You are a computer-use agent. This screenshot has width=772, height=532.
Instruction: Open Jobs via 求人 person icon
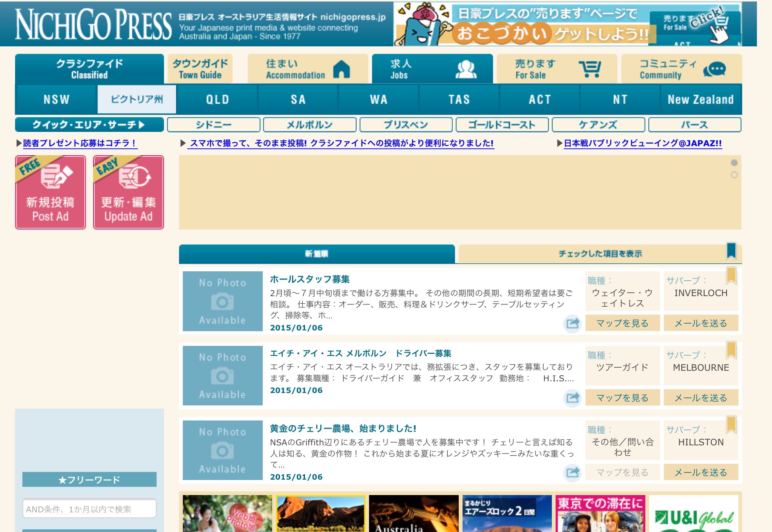466,69
